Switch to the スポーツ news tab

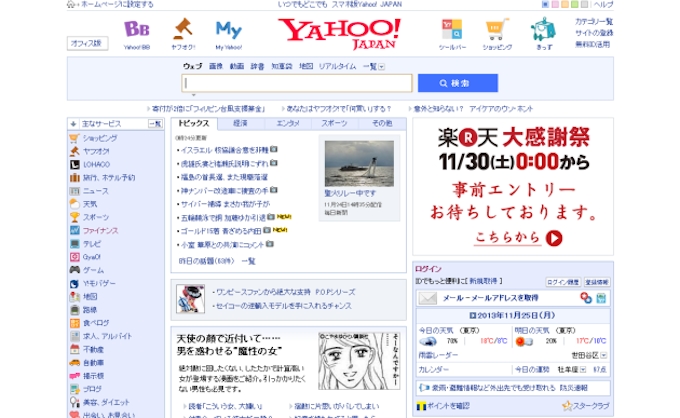point(336,123)
